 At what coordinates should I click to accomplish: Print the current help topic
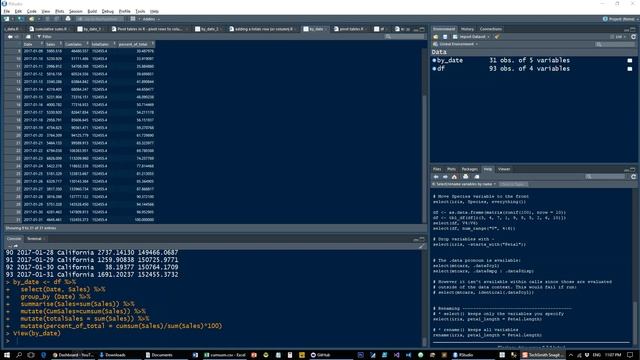tap(466, 177)
